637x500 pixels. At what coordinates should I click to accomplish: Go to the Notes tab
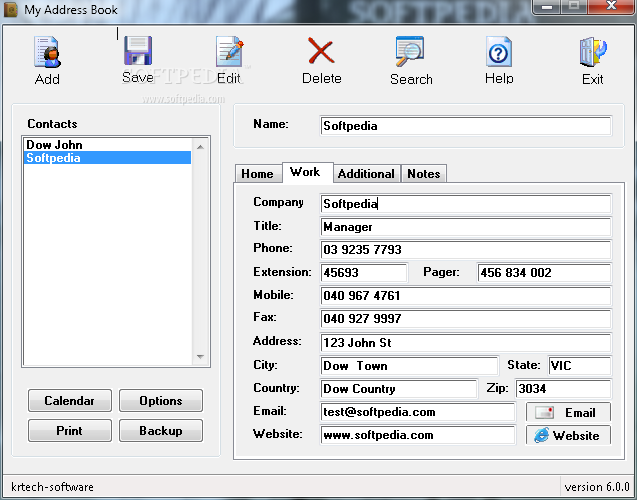(x=424, y=174)
